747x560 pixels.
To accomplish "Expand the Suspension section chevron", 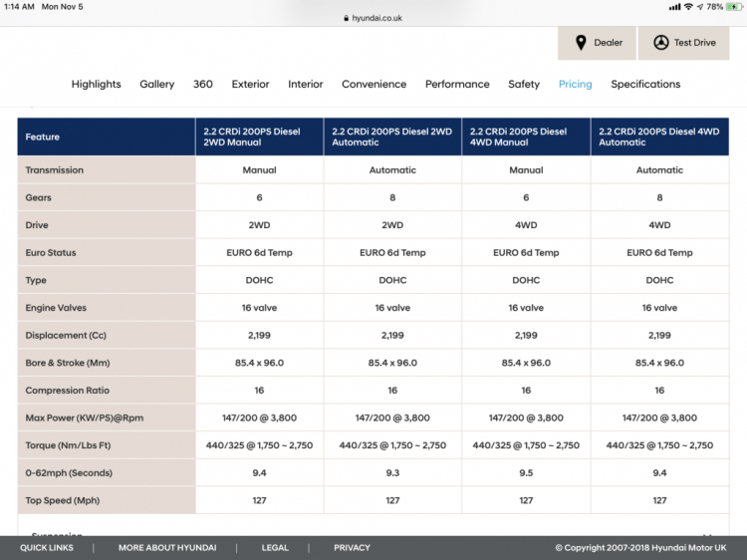I will 707,534.
